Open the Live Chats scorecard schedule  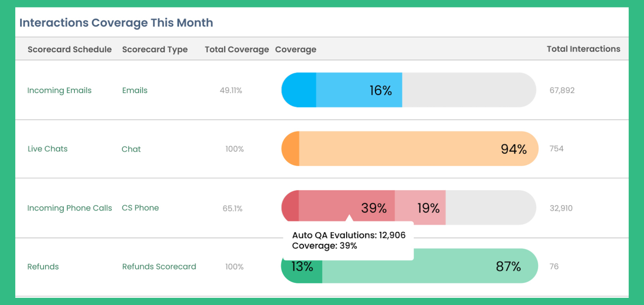[47, 149]
